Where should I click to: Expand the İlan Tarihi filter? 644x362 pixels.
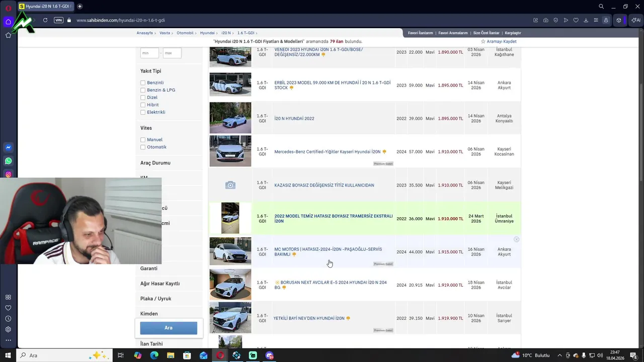[x=151, y=344]
